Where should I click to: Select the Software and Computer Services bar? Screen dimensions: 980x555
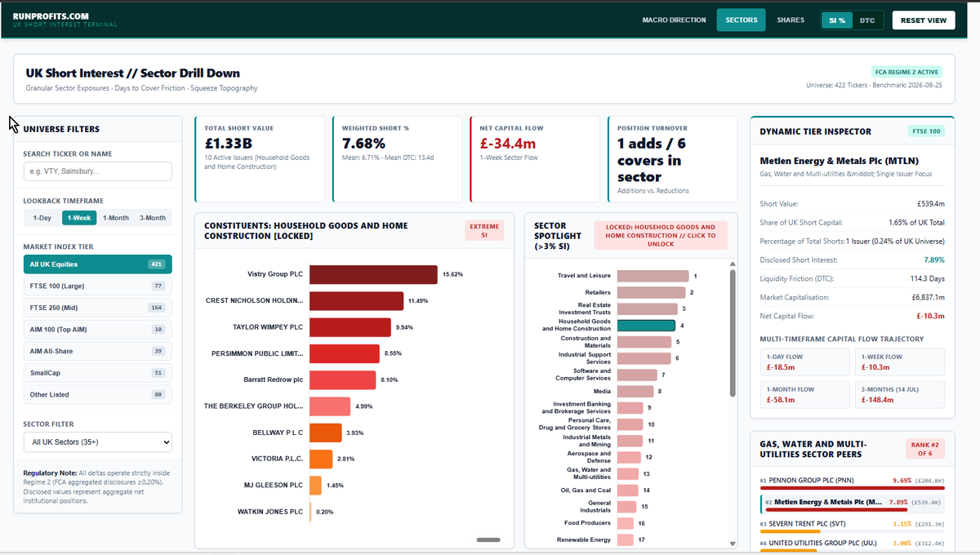pos(637,375)
